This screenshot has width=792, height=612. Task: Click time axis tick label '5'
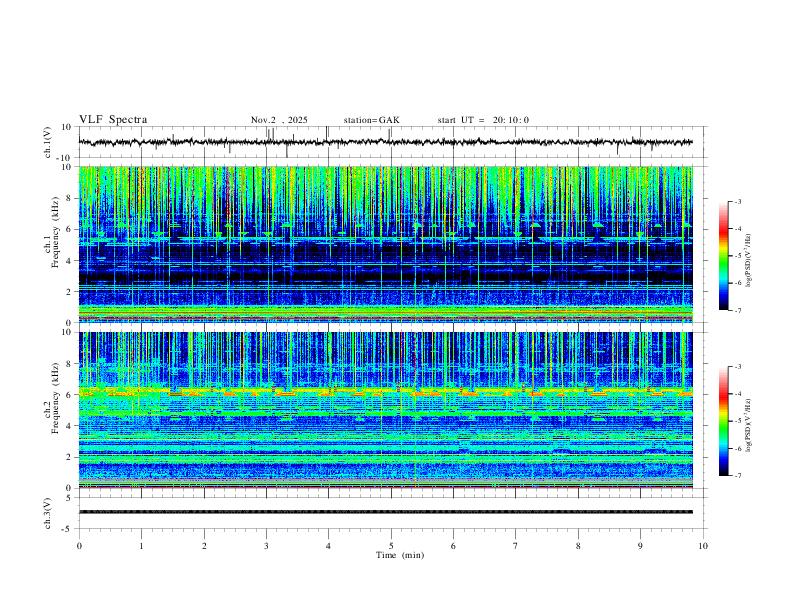391,546
